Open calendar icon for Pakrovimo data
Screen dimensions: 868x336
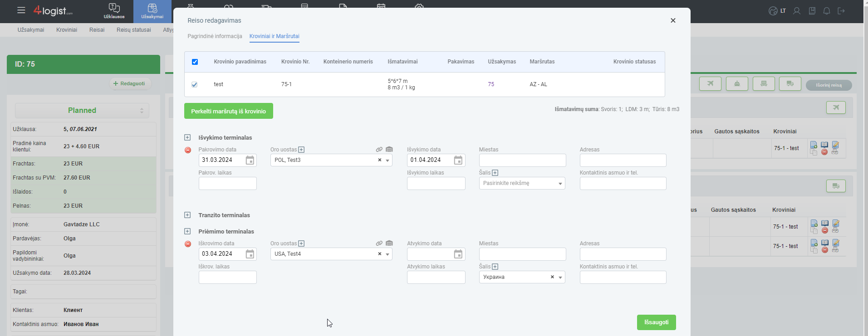pyautogui.click(x=250, y=160)
